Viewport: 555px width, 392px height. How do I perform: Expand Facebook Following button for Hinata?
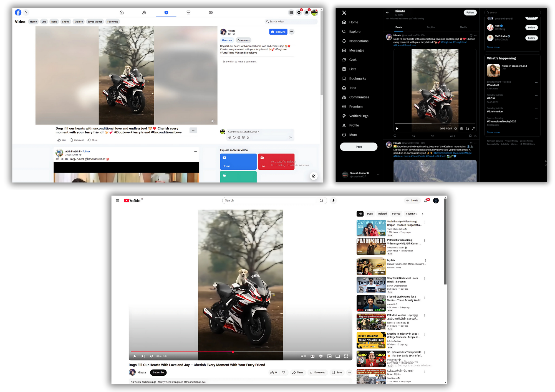point(278,32)
